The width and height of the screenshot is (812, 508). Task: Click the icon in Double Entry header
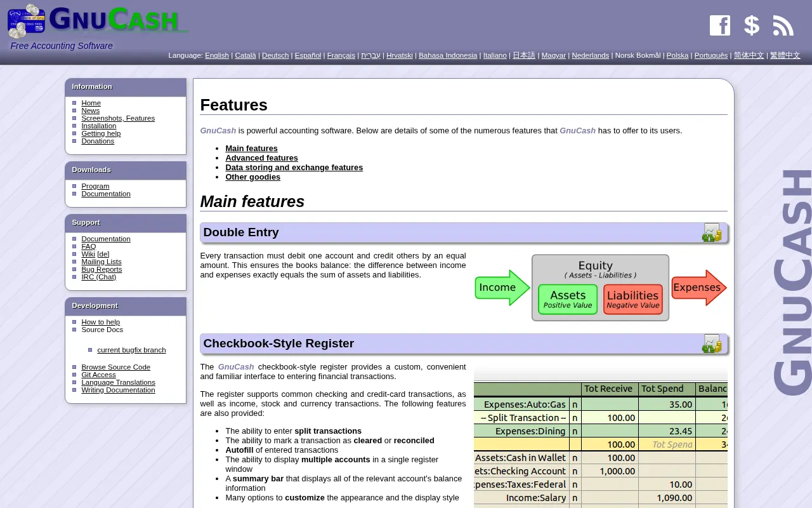pyautogui.click(x=712, y=232)
